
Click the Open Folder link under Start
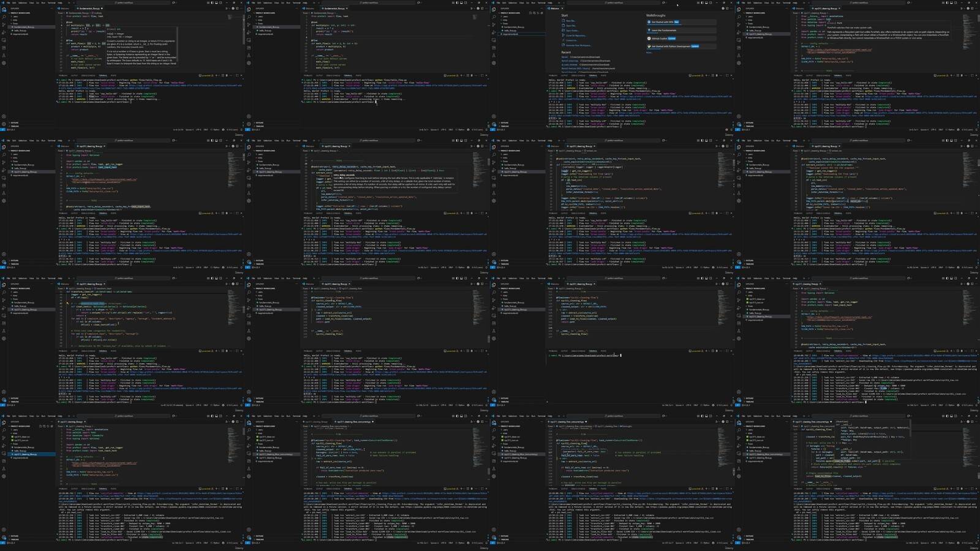coord(572,31)
